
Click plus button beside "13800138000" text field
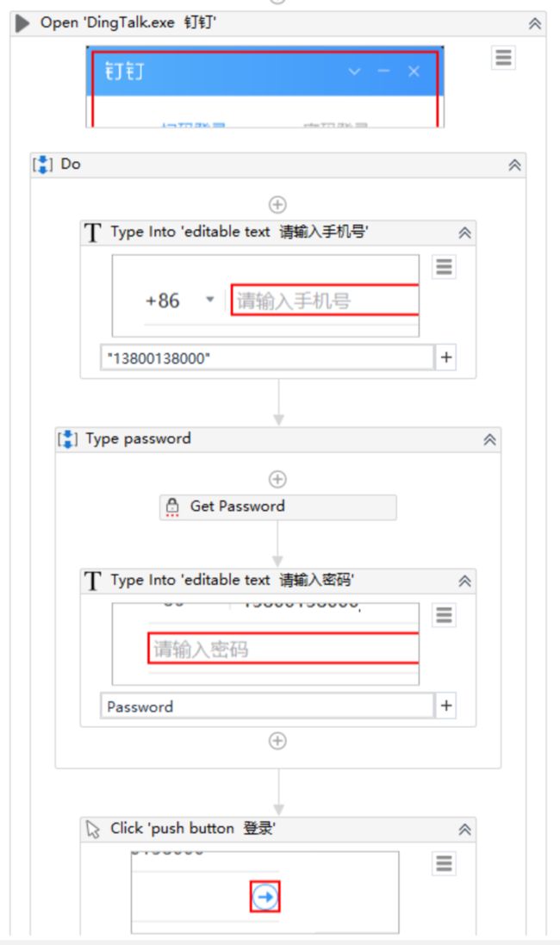coord(446,357)
